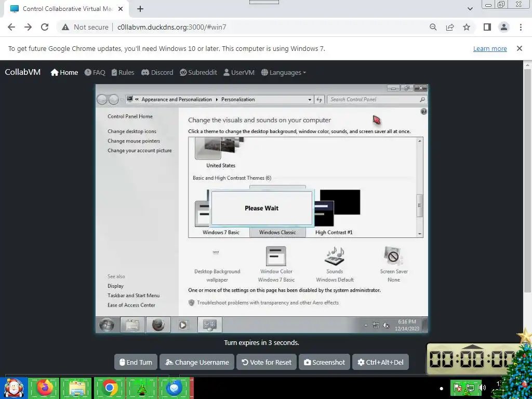The width and height of the screenshot is (532, 399).
Task: Open the Display link
Action: click(x=115, y=286)
